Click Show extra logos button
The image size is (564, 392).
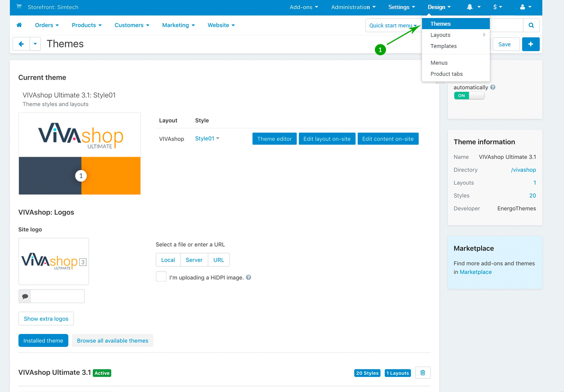coord(46,319)
